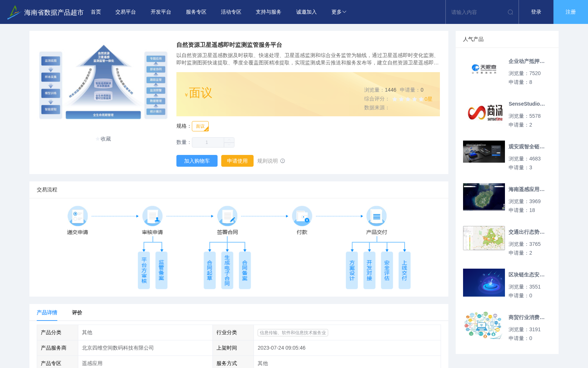Click the 生成电子合同 sub-step box
Screen dimensions: 588x368
(x=227, y=270)
